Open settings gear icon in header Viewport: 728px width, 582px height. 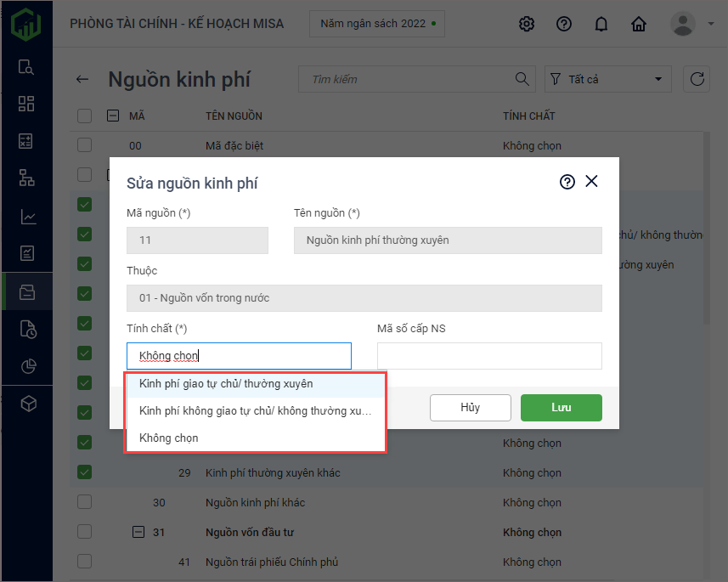(x=527, y=24)
